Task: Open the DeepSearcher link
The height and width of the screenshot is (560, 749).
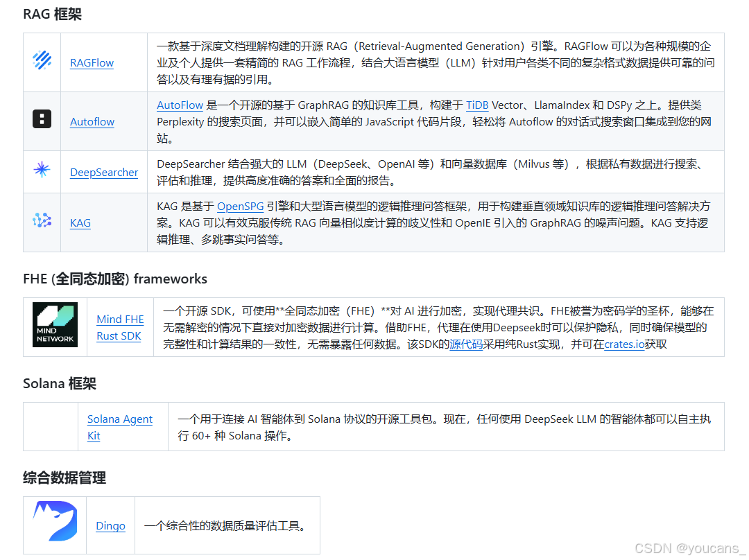Action: (x=104, y=173)
